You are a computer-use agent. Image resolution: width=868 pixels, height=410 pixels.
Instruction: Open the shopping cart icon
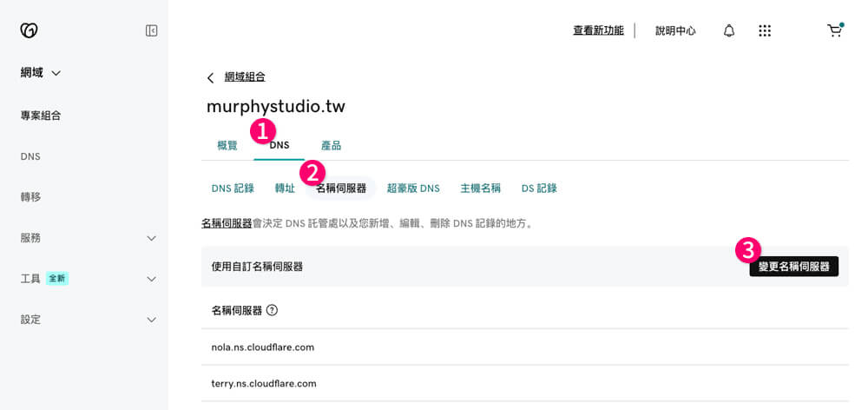pos(835,30)
